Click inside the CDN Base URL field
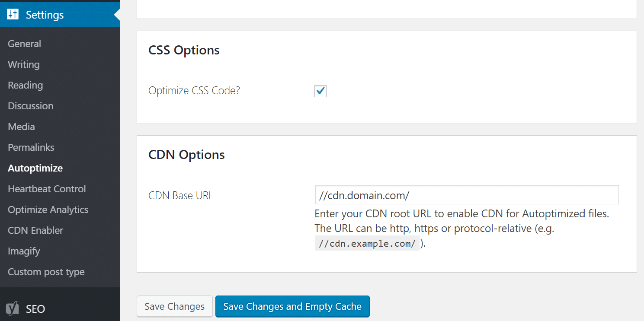The image size is (644, 321). click(x=467, y=195)
